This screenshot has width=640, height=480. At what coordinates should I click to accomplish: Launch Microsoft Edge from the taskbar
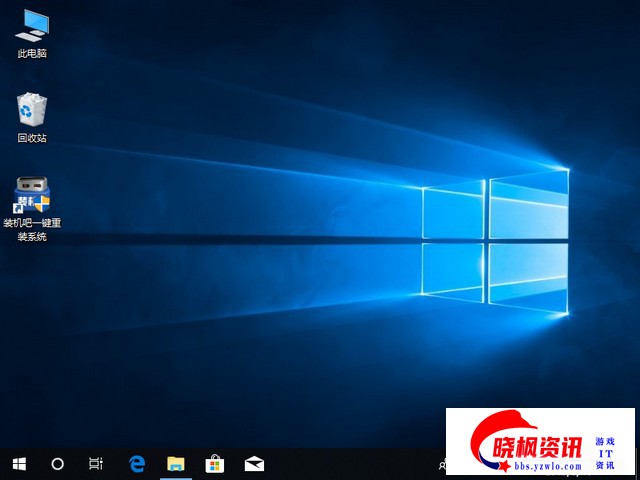click(137, 464)
